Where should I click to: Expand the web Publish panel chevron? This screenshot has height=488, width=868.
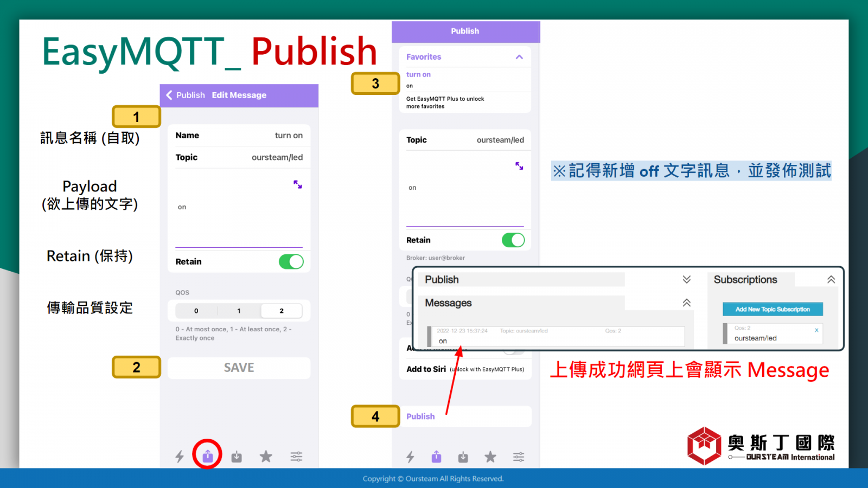click(686, 279)
